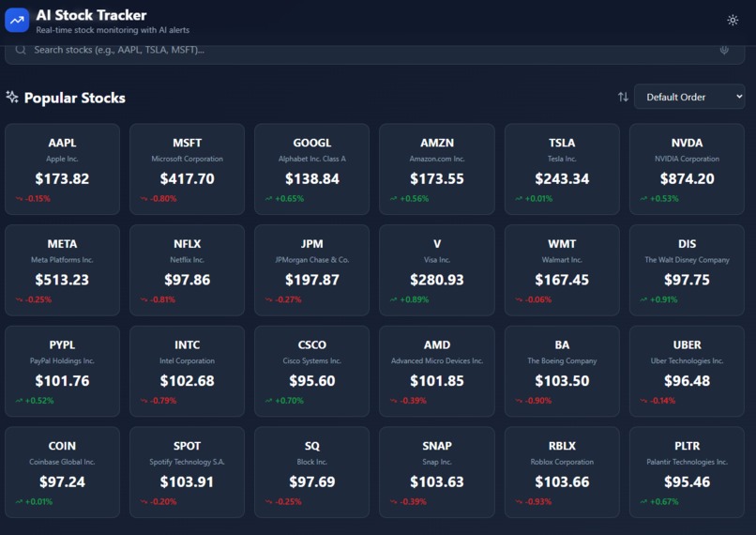Click the downtrend icon on BA card
The image size is (756, 535).
click(x=519, y=401)
